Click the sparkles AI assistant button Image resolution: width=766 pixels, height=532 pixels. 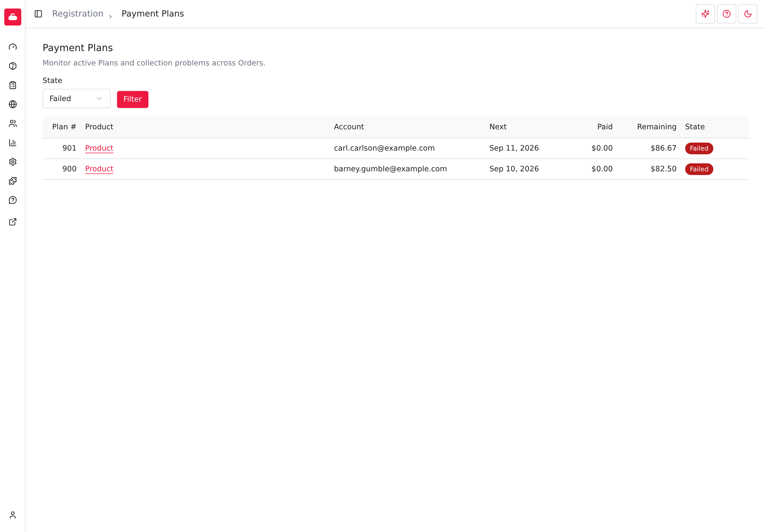pyautogui.click(x=705, y=14)
